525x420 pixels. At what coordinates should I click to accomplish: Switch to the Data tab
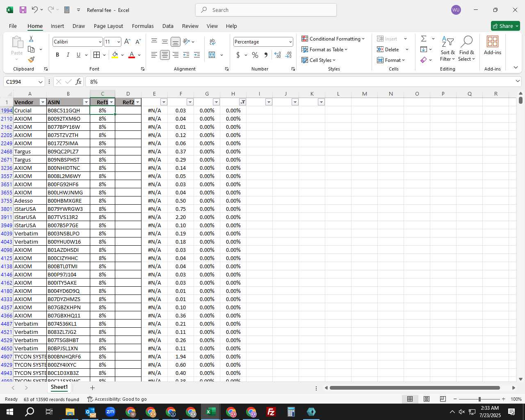point(168,26)
